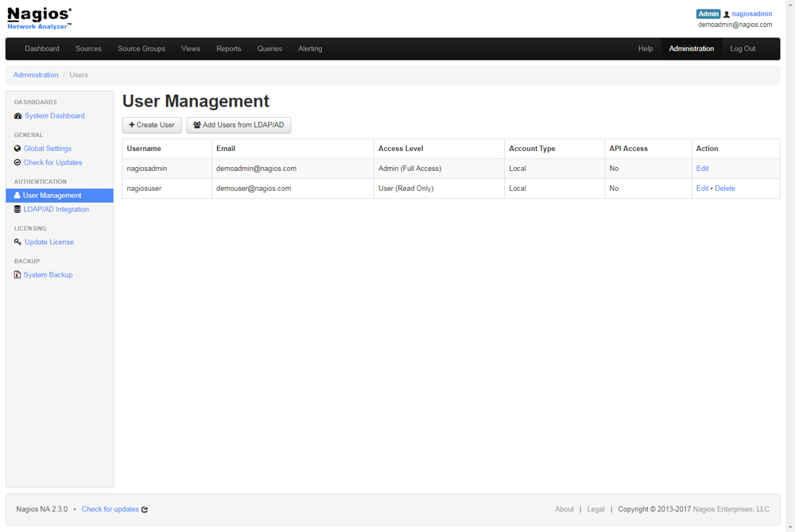Click the LDAP/AD Integration database icon
The height and width of the screenshot is (532, 795).
point(17,209)
